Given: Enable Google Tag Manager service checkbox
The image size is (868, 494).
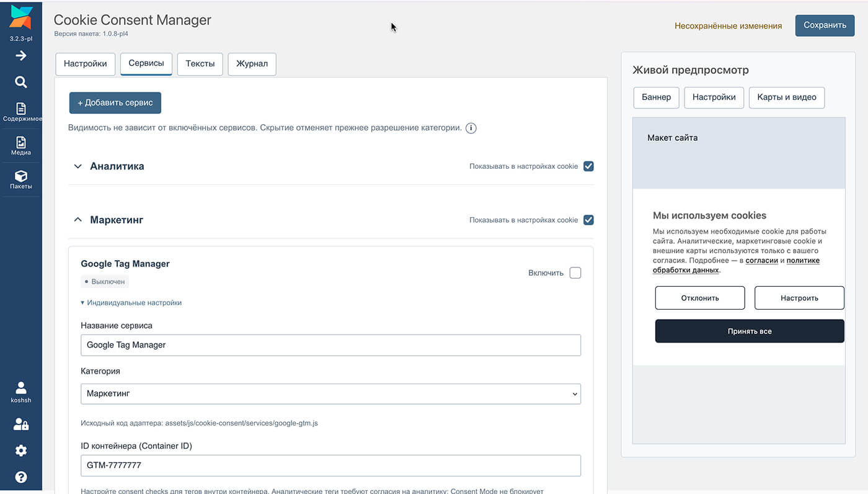Looking at the screenshot, I should pyautogui.click(x=575, y=273).
